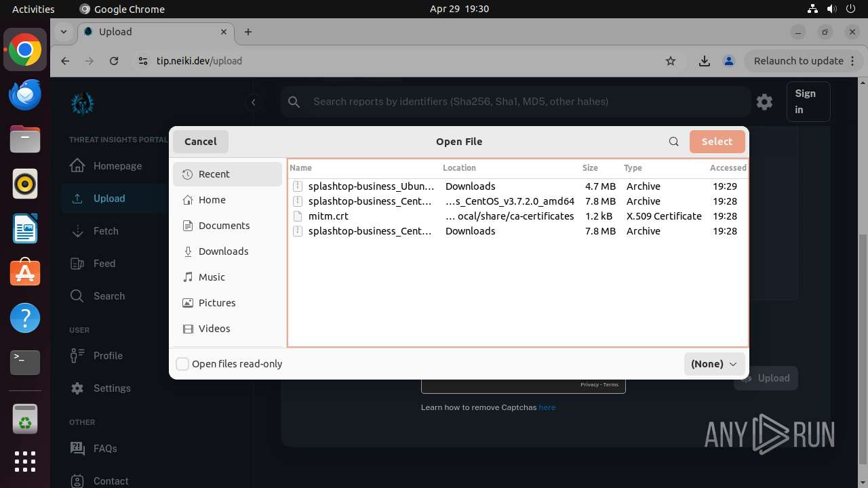Click the Threat Insights Portal logo
The image size is (868, 488).
click(x=83, y=103)
